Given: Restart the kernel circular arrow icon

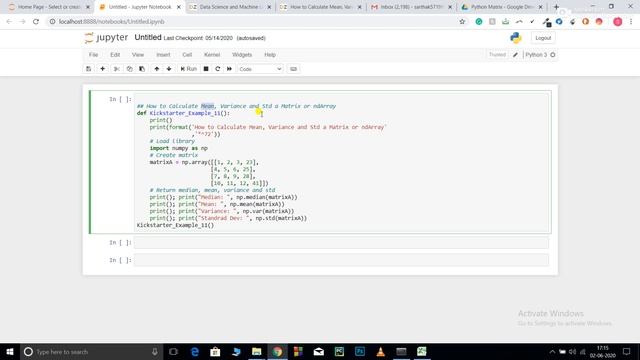Looking at the screenshot, I should point(218,69).
